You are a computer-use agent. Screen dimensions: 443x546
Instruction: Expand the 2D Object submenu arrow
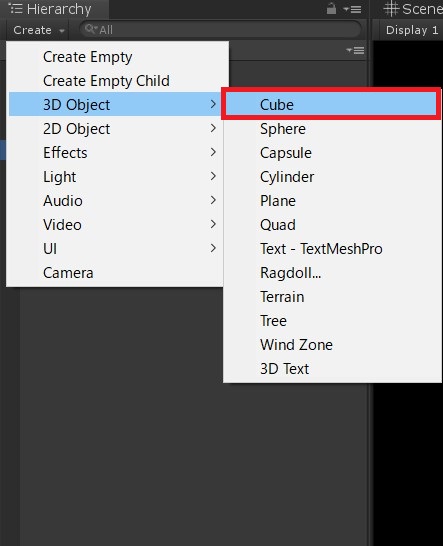click(x=213, y=128)
